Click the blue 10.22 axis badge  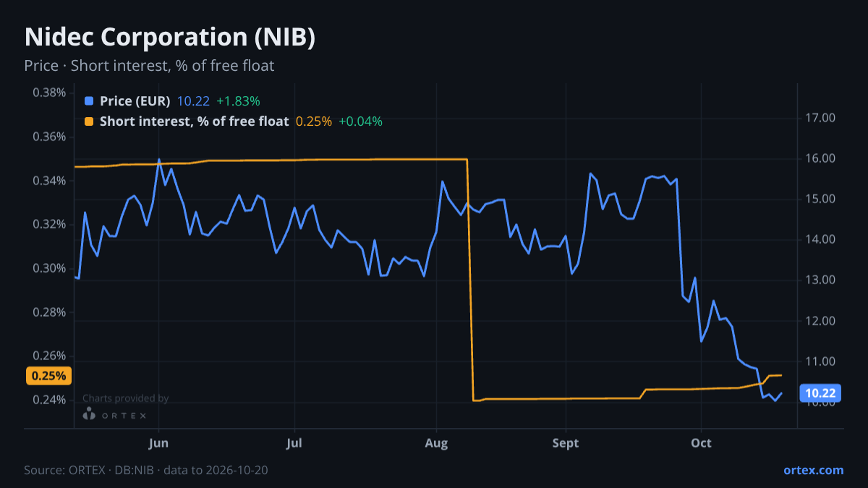point(820,393)
